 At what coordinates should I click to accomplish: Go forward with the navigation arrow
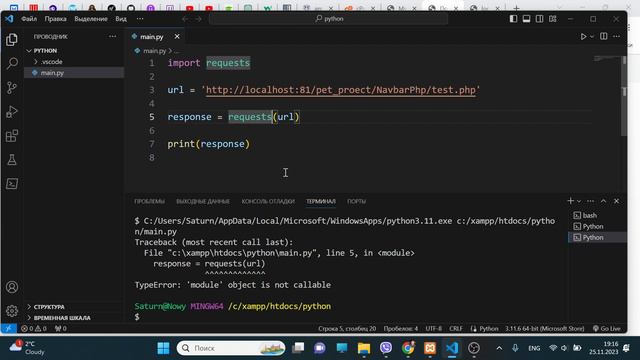(x=198, y=19)
